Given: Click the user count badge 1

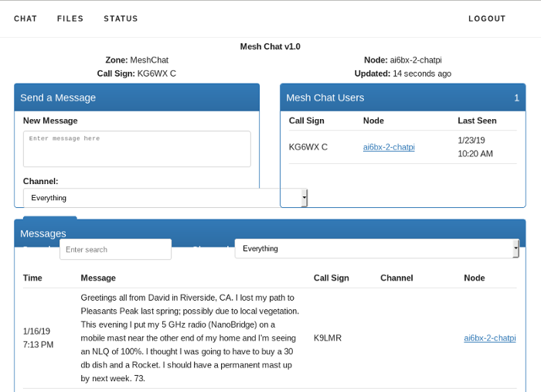Looking at the screenshot, I should 516,98.
